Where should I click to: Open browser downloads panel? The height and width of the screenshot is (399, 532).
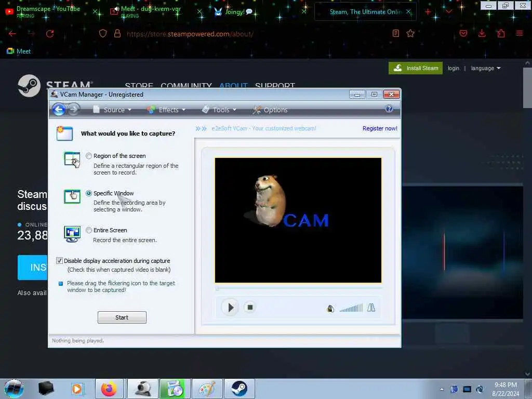pos(482,33)
